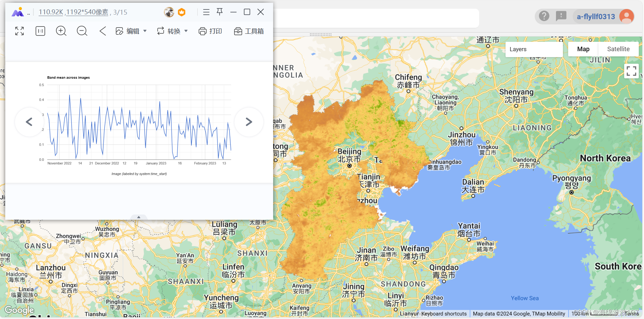Click the Yuncheng 运城市 map label
The height and width of the screenshot is (319, 644).
(x=221, y=302)
